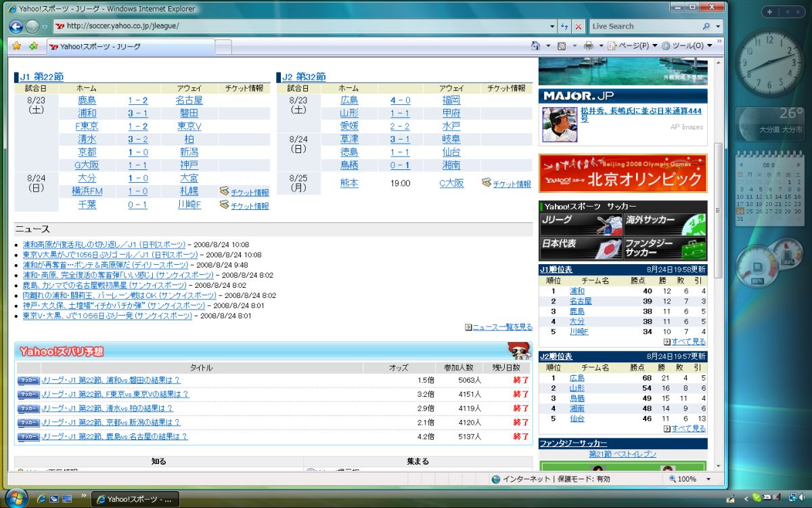Click the Yahoo!スポーツ taskbar button
The width and height of the screenshot is (812, 508).
point(135,499)
